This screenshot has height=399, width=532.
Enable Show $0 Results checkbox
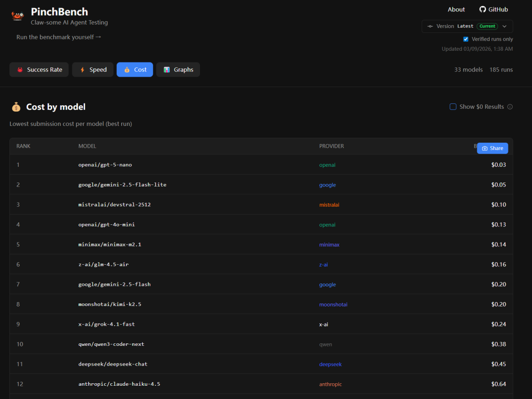(453, 107)
